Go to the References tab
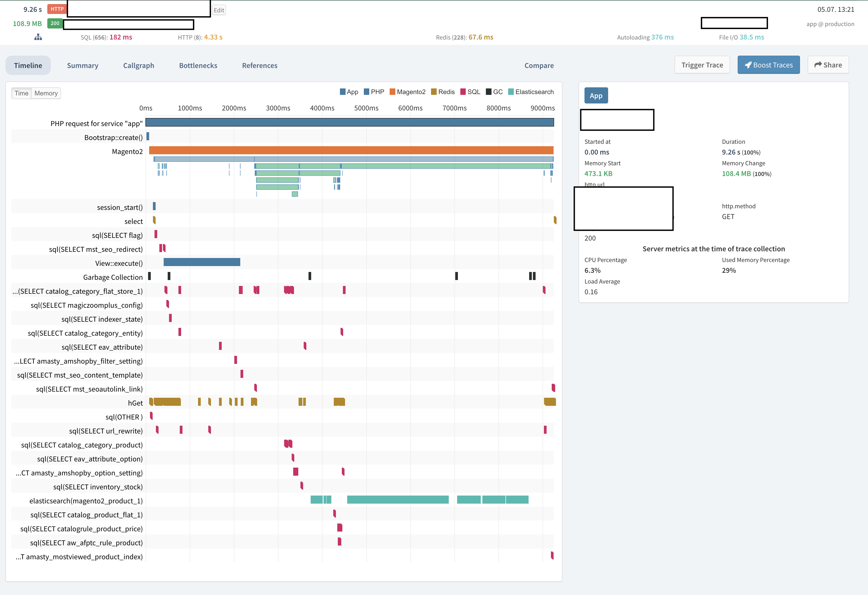 coord(260,65)
